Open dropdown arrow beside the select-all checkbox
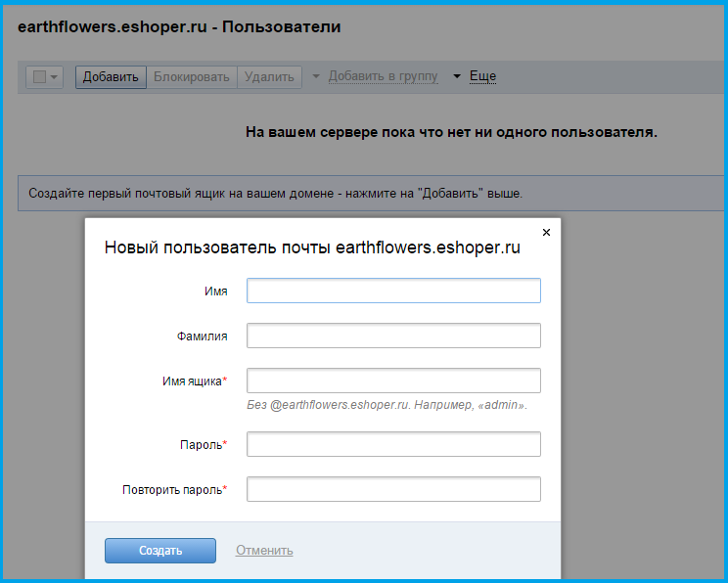 click(54, 77)
